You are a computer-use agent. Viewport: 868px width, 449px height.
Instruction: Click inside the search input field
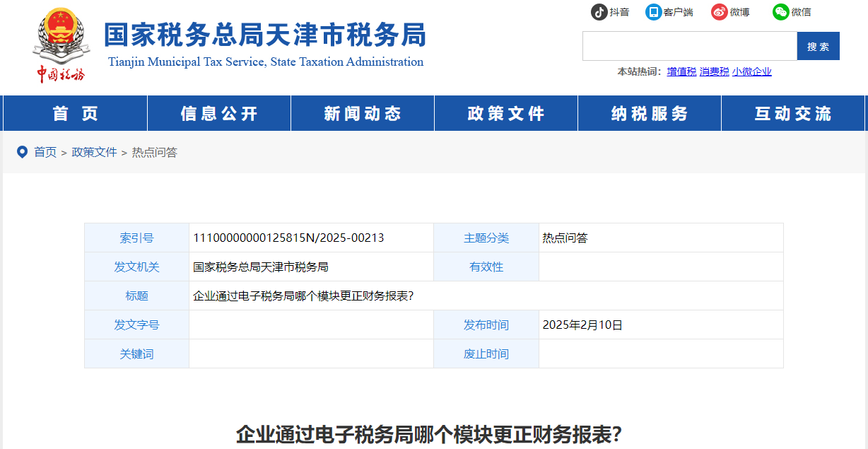pyautogui.click(x=689, y=45)
